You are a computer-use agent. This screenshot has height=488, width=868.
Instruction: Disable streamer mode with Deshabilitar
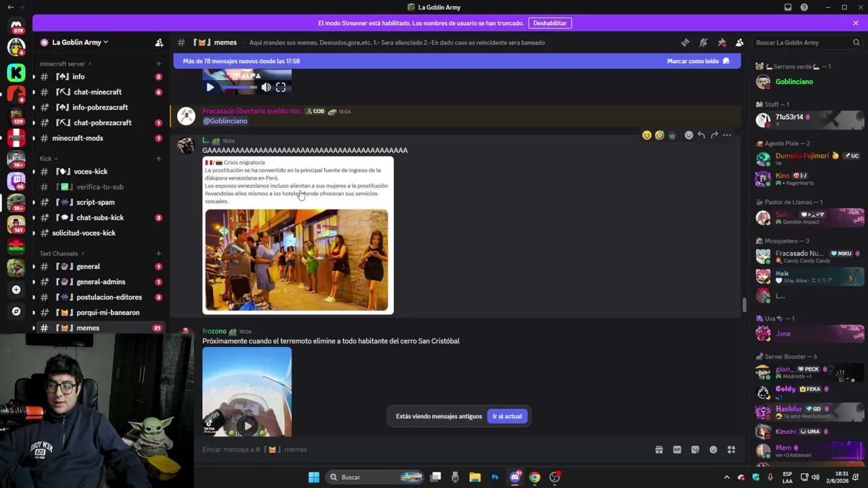[550, 23]
